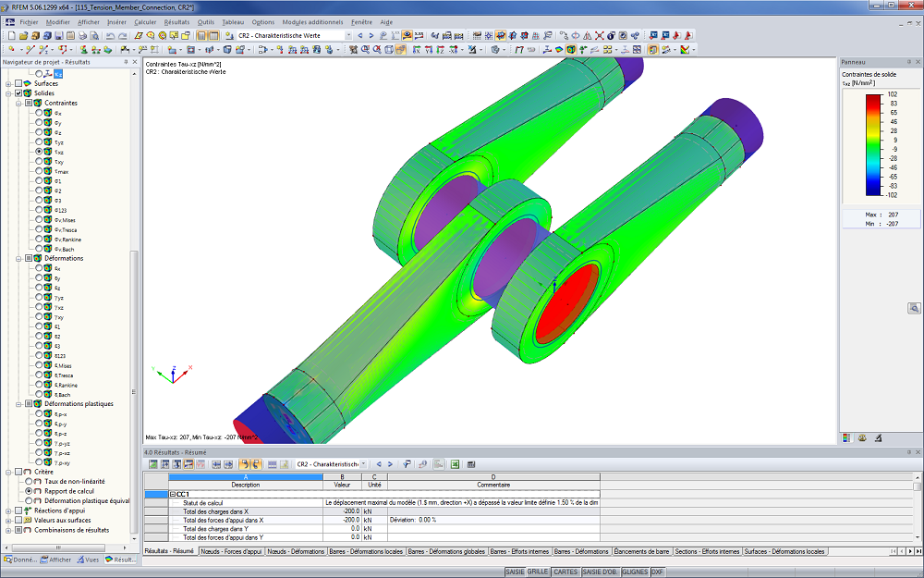Collapse the Contraintes branch in the navigator
The image size is (924, 578).
coord(18,103)
